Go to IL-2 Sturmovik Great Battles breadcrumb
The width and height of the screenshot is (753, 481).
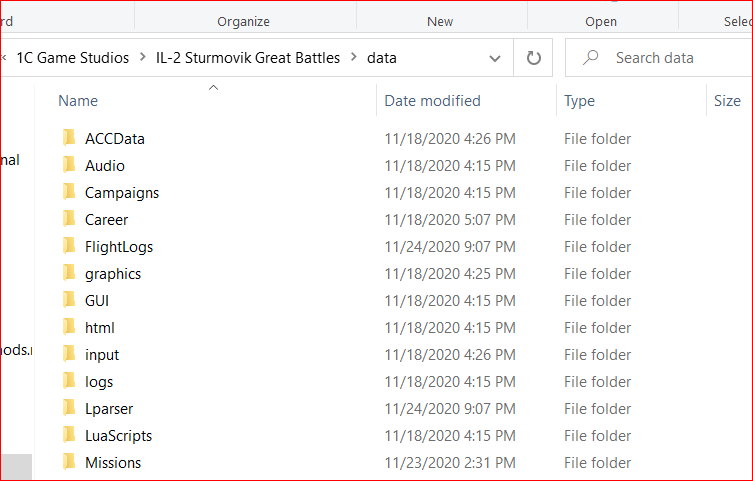[248, 58]
